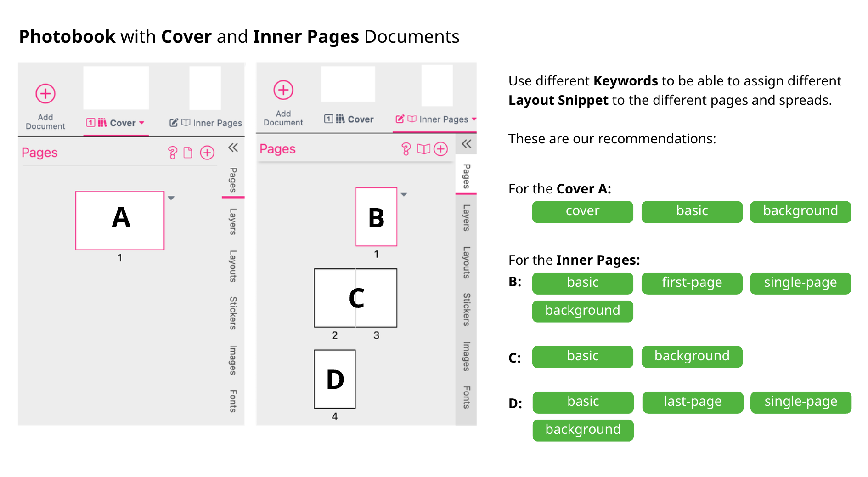Image resolution: width=868 pixels, height=477 pixels.
Task: Click the single page icon in left Pages header
Action: coord(188,153)
